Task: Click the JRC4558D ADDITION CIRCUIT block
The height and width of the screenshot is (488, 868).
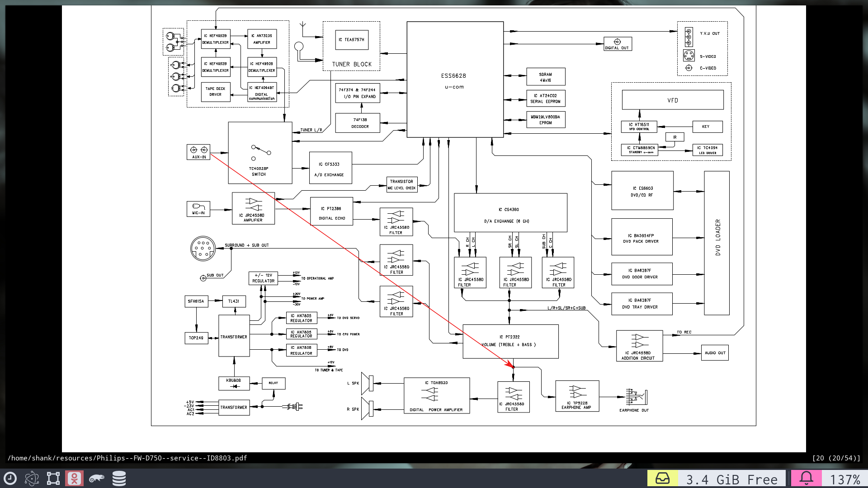Action: [x=639, y=346]
